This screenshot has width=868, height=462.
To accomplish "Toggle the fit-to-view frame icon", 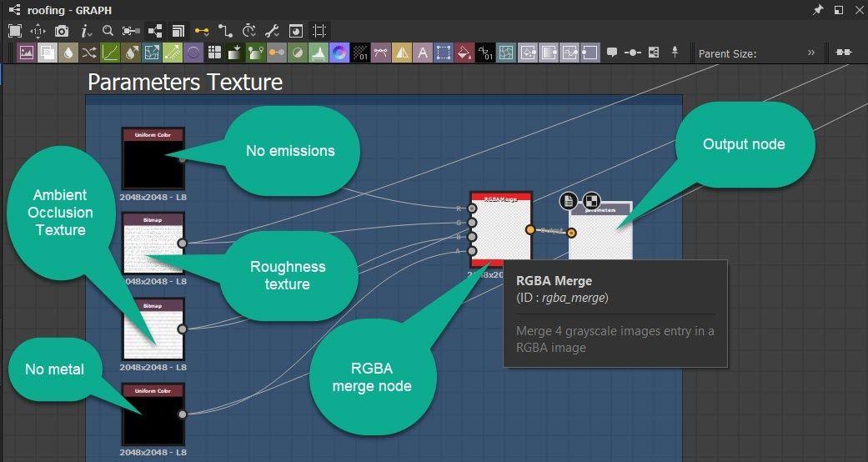I will [x=15, y=31].
